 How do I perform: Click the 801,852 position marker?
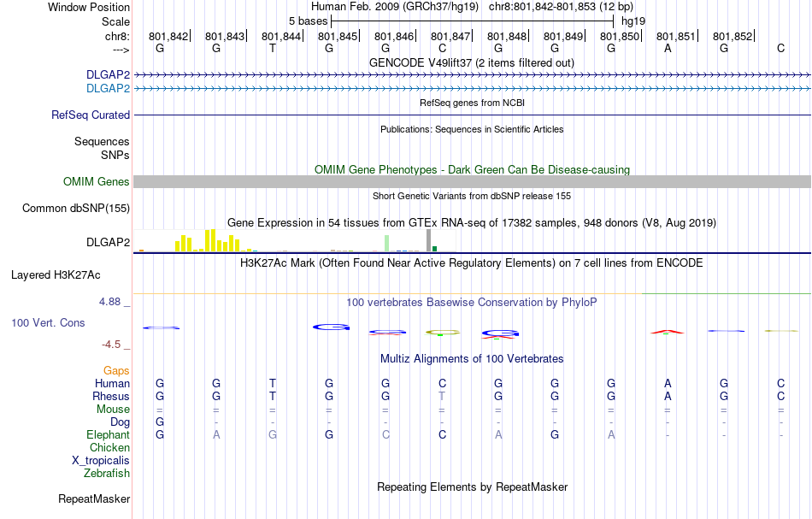click(733, 36)
